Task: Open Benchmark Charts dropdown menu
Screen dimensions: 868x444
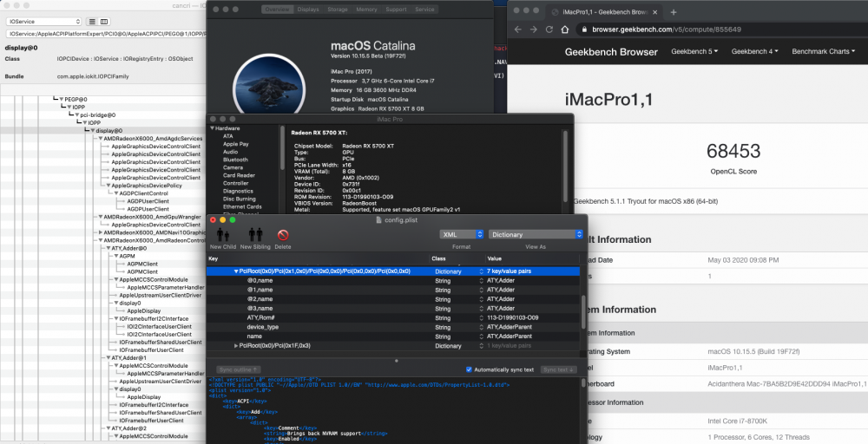Action: coord(823,51)
